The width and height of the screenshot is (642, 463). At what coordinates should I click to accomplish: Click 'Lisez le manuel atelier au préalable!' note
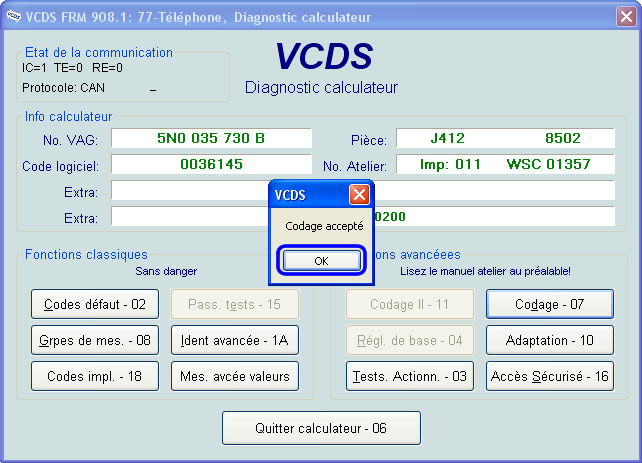pos(485,271)
